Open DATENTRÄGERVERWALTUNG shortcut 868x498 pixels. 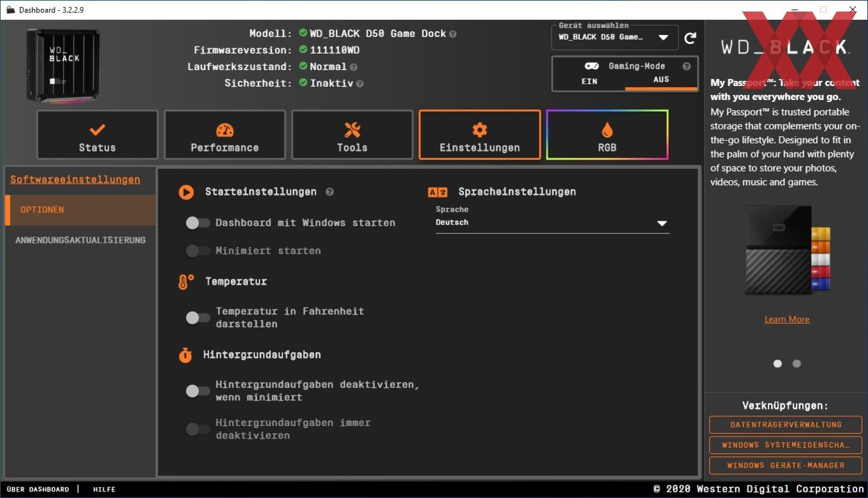click(x=786, y=425)
